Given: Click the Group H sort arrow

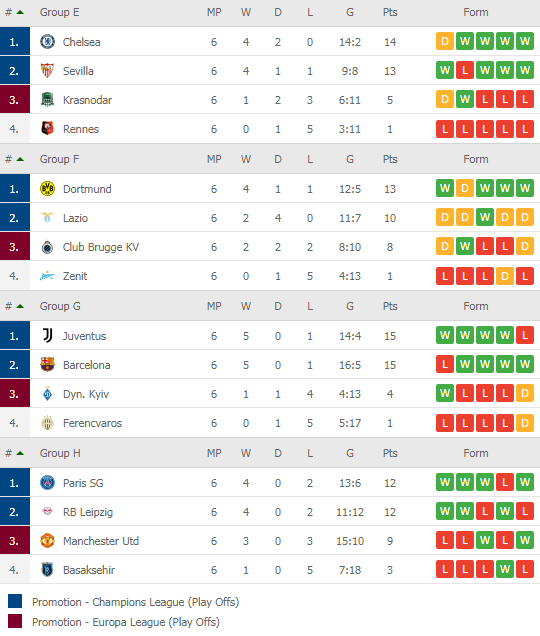Looking at the screenshot, I should pos(20,453).
